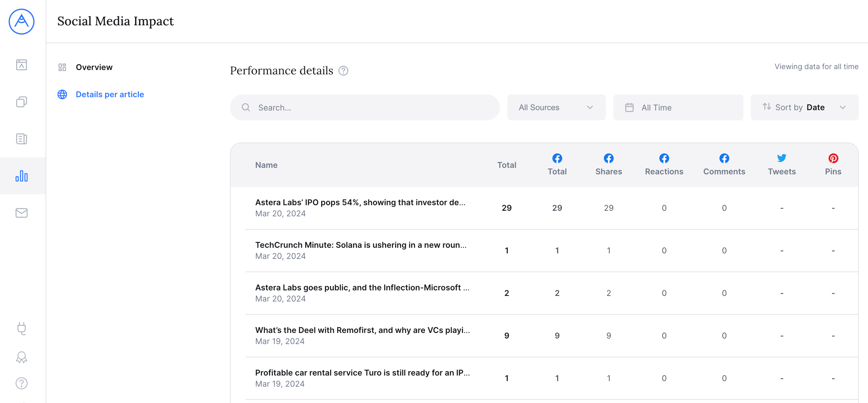This screenshot has width=868, height=403.
Task: Click the Social Media Impact page title
Action: click(x=116, y=21)
